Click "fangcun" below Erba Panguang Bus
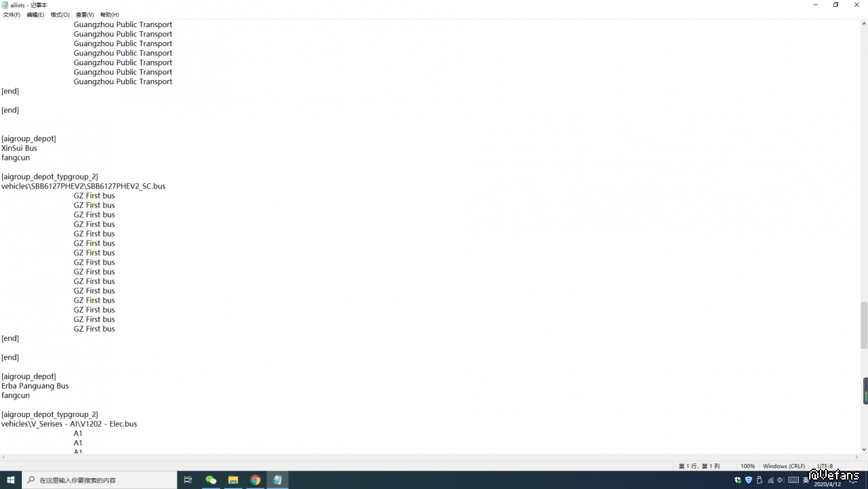 [x=16, y=395]
